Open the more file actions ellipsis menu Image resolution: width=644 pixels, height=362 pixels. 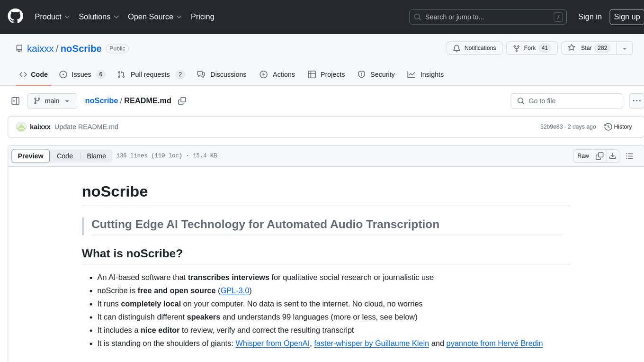click(x=636, y=101)
